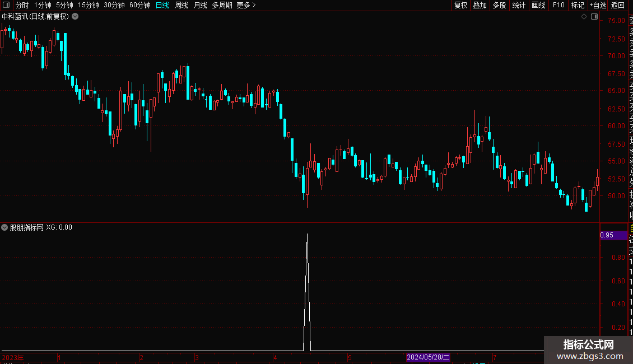
Task: Switch to the 周线 weekly tab
Action: click(181, 5)
